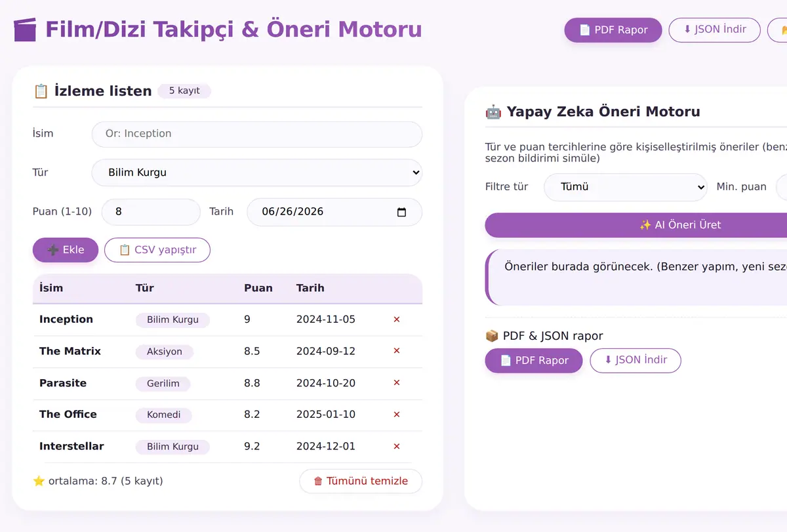Delete the Inception row with red X
This screenshot has width=787, height=532.
[396, 319]
